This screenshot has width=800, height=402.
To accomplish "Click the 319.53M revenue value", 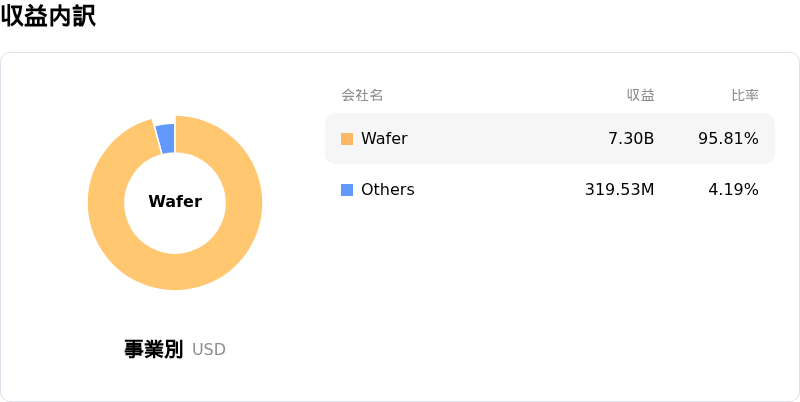I will click(x=619, y=190).
